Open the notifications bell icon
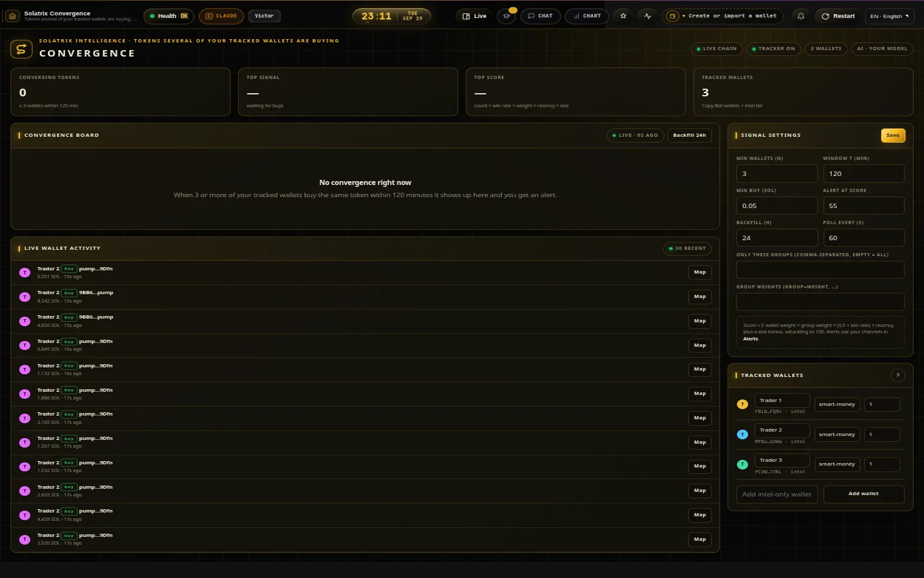This screenshot has height=578, width=924. pyautogui.click(x=801, y=16)
